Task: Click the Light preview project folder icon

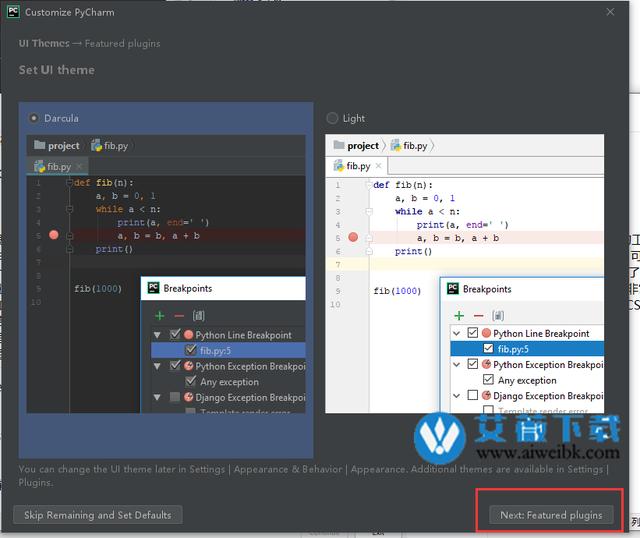Action: pos(339,145)
